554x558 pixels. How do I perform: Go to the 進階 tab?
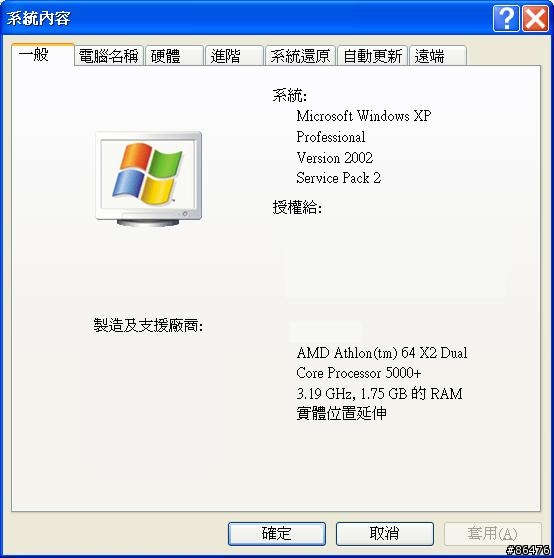pos(234,56)
